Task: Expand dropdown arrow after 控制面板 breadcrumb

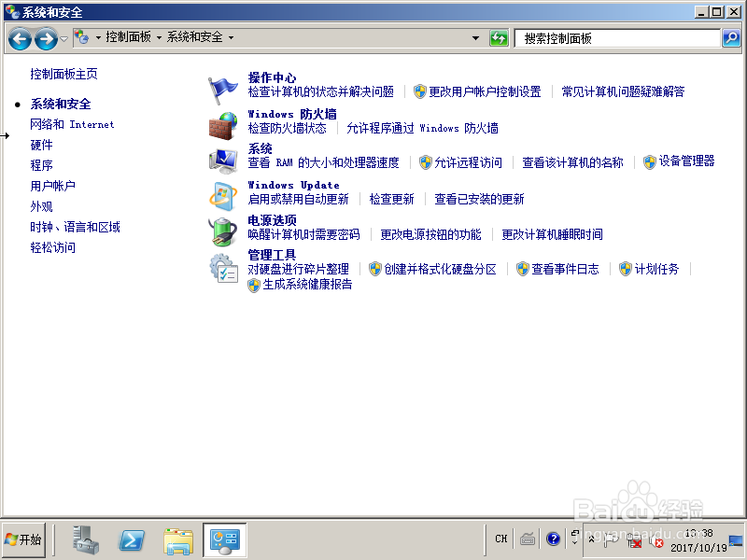Action: 159,37
